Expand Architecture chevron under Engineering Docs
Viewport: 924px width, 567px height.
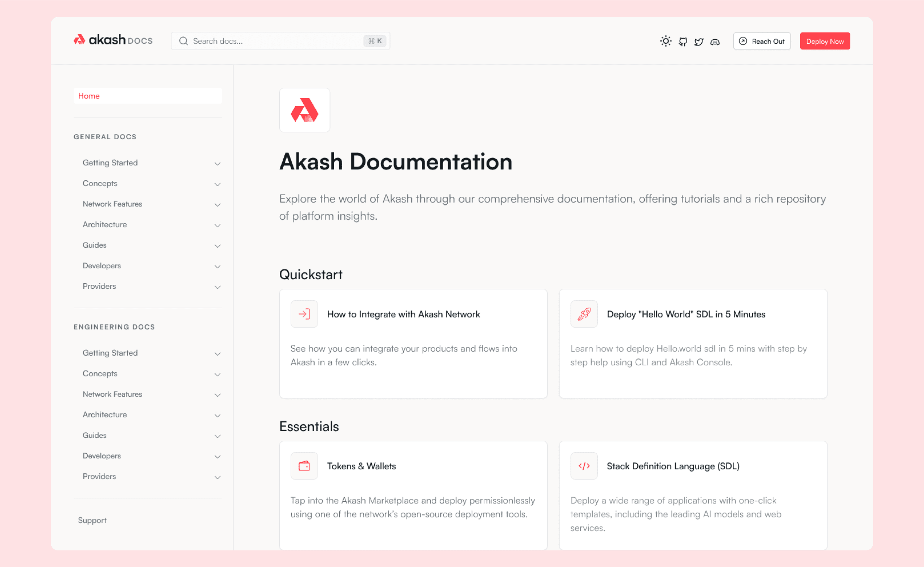218,415
